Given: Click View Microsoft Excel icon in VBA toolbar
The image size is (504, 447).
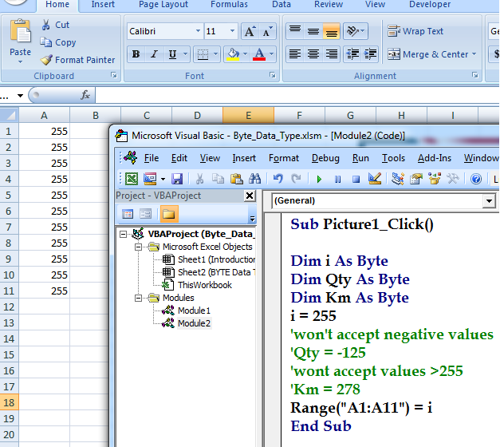Looking at the screenshot, I should pos(132,179).
